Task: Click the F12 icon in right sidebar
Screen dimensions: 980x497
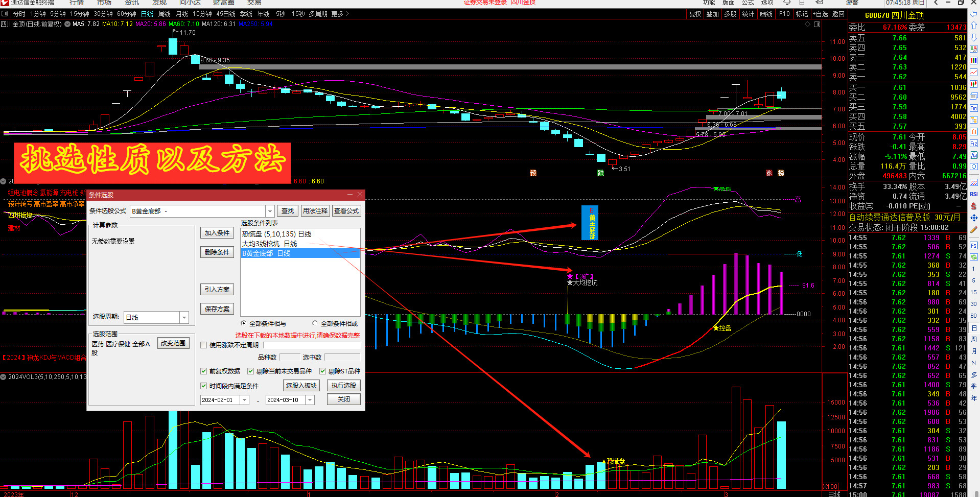Action: (x=974, y=144)
